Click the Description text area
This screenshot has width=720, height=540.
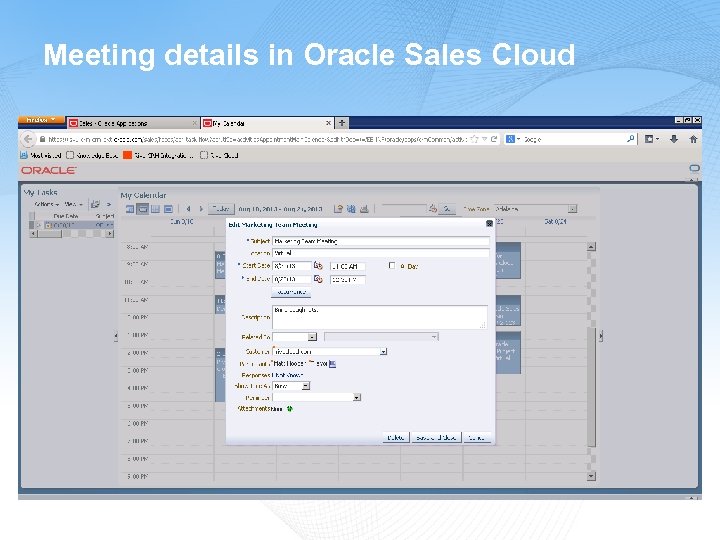tap(380, 317)
